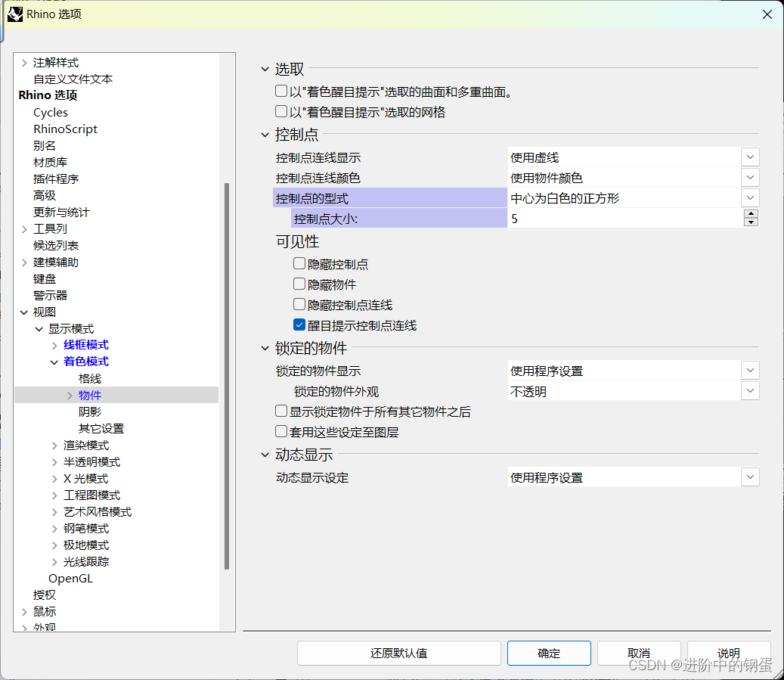Screen dimensions: 784x680
Task: Expand 建模辅助 tree node
Action: [24, 262]
